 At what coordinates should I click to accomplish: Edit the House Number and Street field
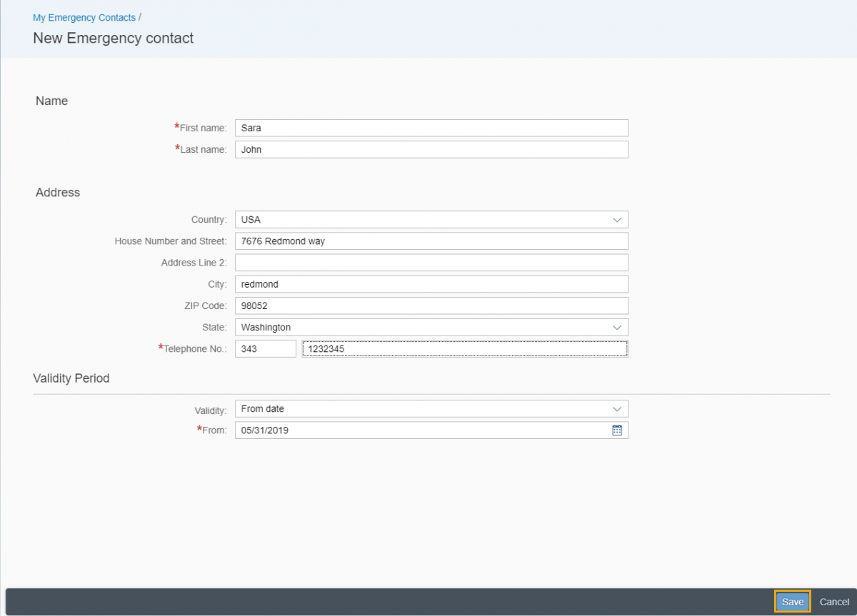431,241
